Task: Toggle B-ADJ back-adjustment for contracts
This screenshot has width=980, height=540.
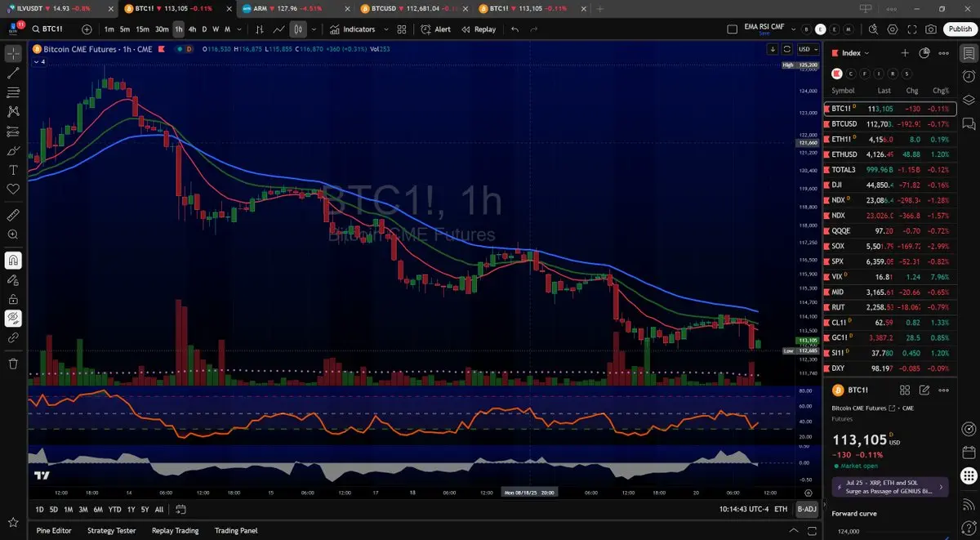Action: tap(806, 509)
